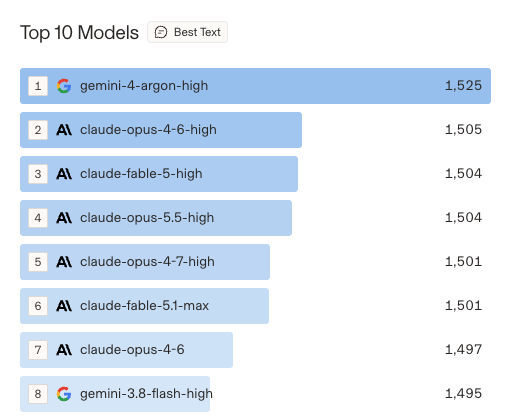
Task: Click rank badge number 8
Action: tap(38, 394)
